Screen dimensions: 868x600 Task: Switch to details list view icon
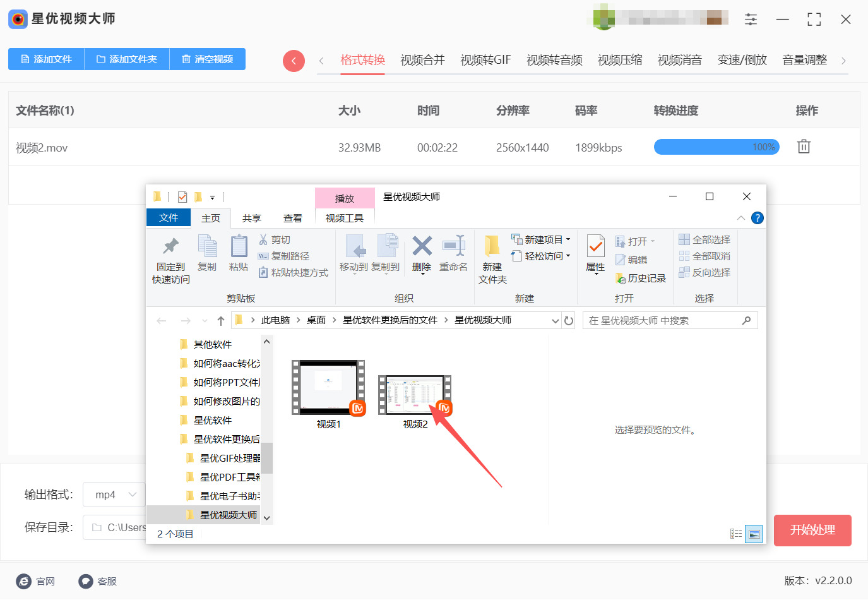click(x=736, y=534)
